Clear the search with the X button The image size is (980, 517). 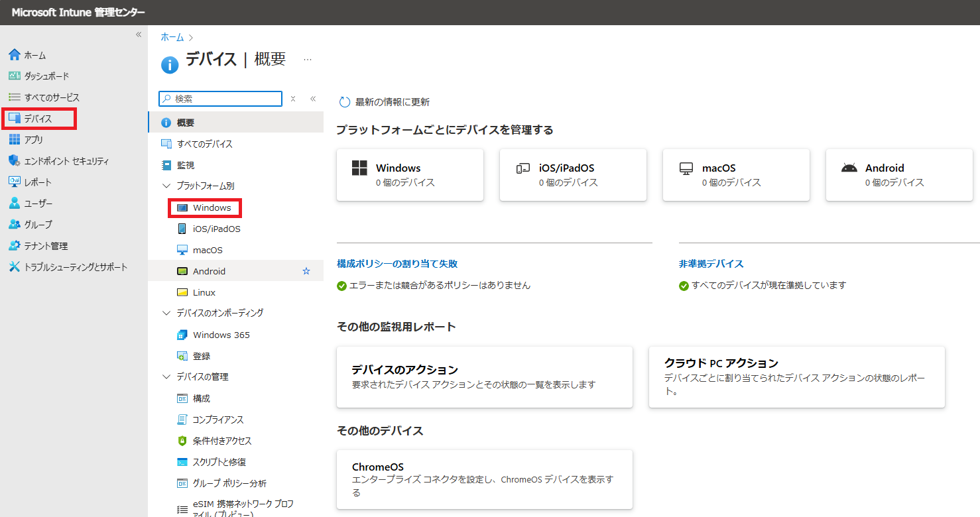click(x=293, y=99)
